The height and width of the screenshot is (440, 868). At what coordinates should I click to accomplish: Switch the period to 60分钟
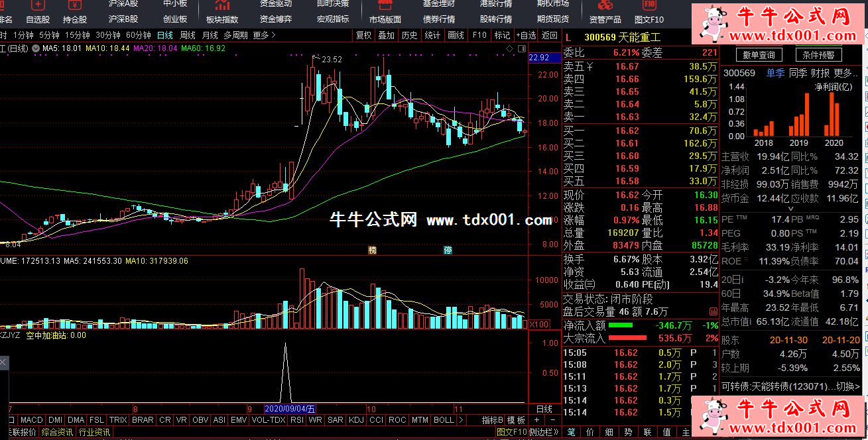point(138,35)
